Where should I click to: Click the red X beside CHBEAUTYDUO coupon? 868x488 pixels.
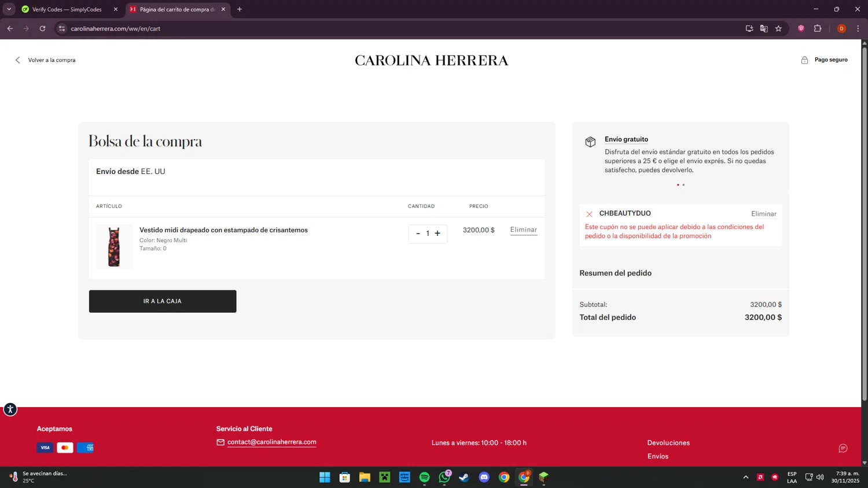point(589,214)
